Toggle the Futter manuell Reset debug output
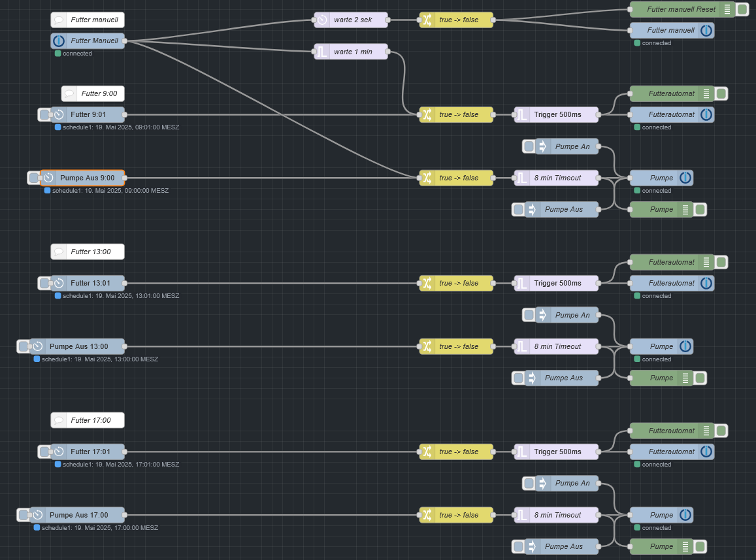 (742, 9)
